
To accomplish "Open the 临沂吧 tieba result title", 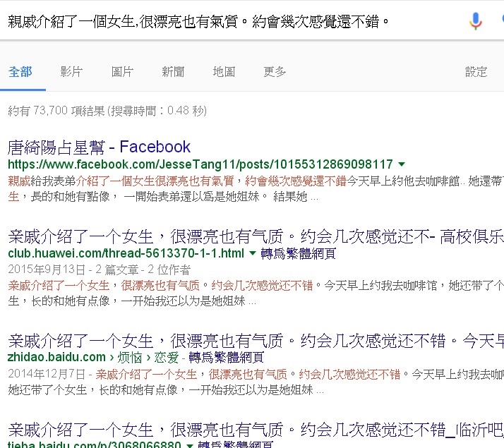I will click(256, 430).
